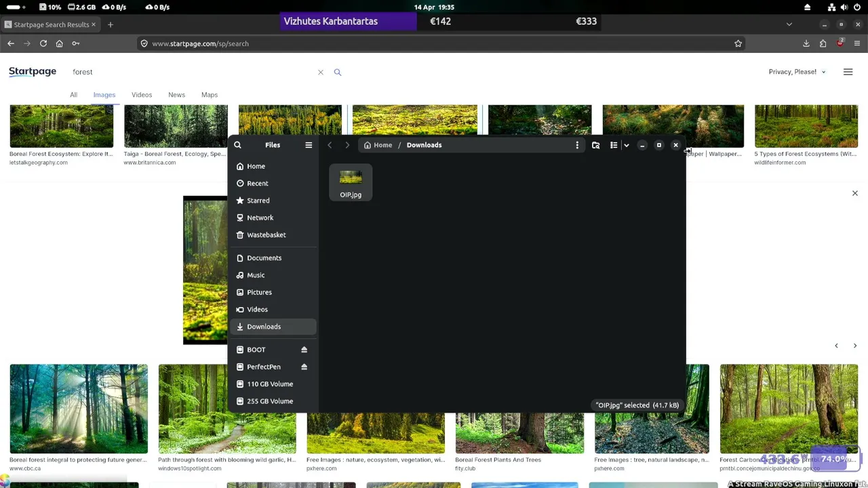This screenshot has width=868, height=488.
Task: Open the Files hamburger main menu
Action: pyautogui.click(x=309, y=145)
